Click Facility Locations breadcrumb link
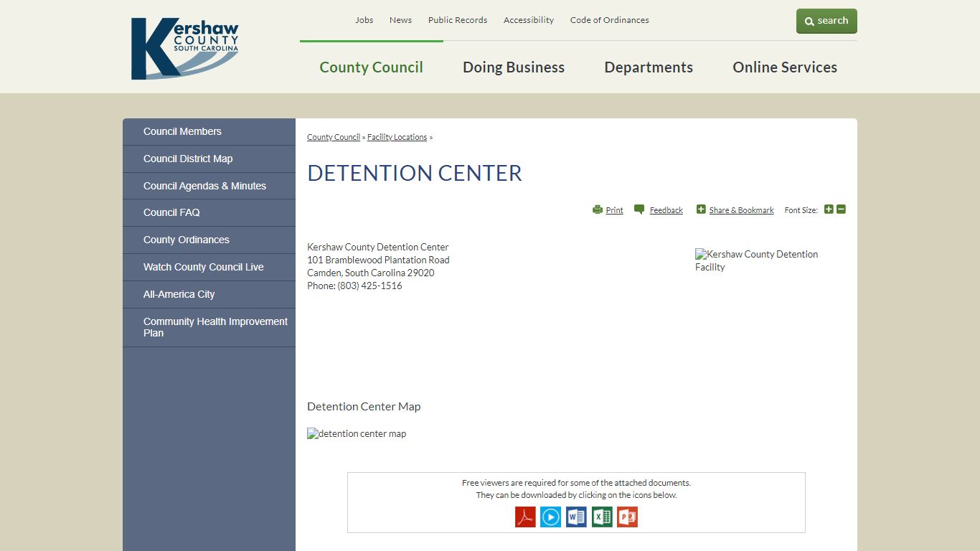Screen dimensions: 980x551 coord(397,137)
